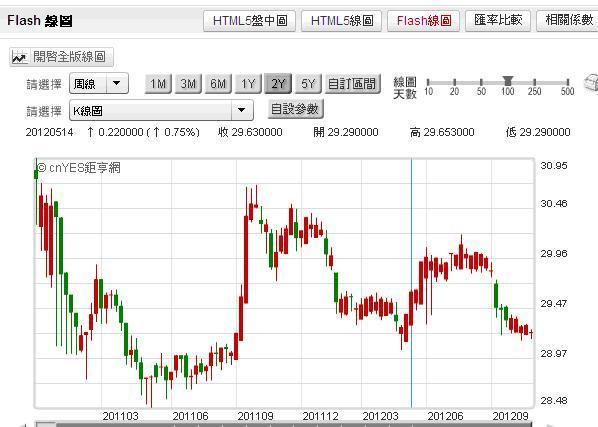
Task: Set 線圖天數 slider to 500
Action: 567,82
